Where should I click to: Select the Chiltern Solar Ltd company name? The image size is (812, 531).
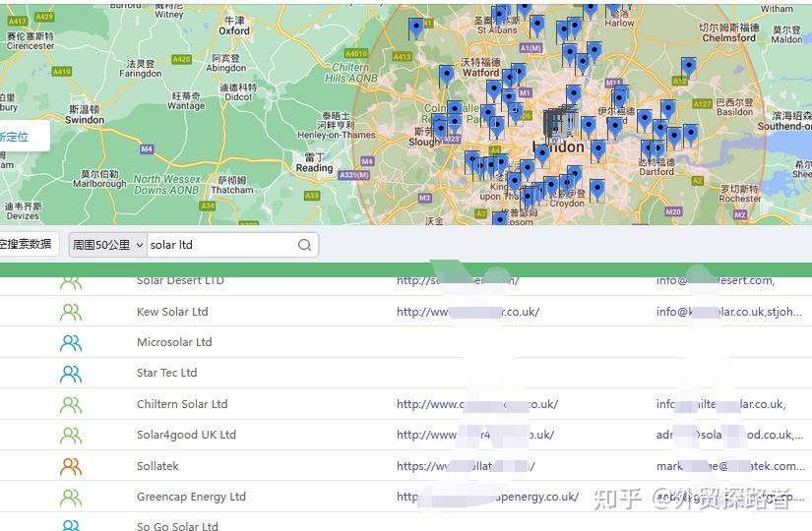point(182,404)
